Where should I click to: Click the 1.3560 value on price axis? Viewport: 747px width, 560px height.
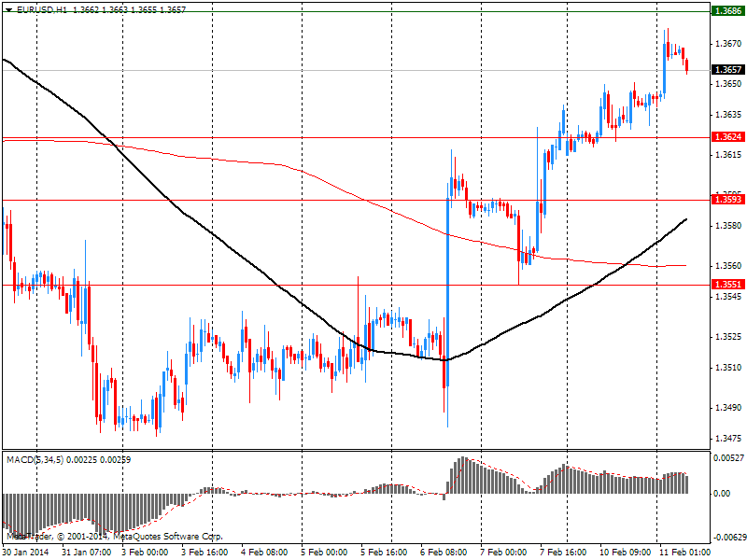(x=728, y=266)
